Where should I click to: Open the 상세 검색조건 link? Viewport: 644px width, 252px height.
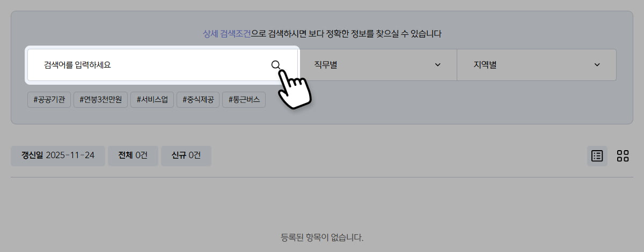(227, 34)
